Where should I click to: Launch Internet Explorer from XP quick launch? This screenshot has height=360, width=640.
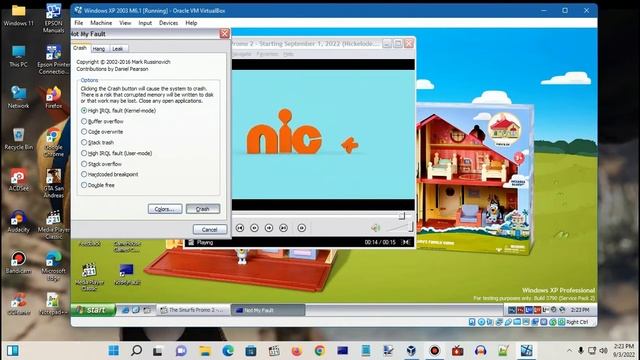click(126, 310)
